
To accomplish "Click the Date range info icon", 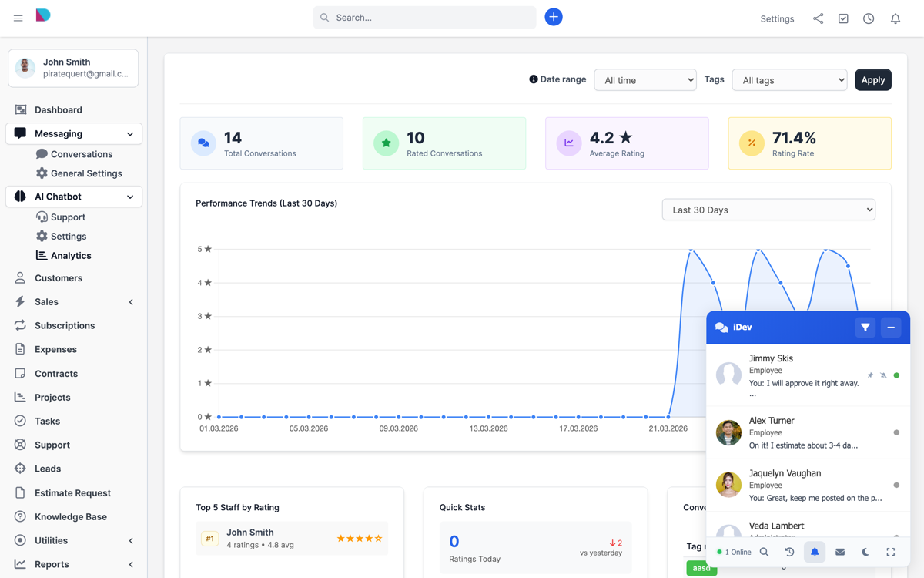I will click(533, 79).
